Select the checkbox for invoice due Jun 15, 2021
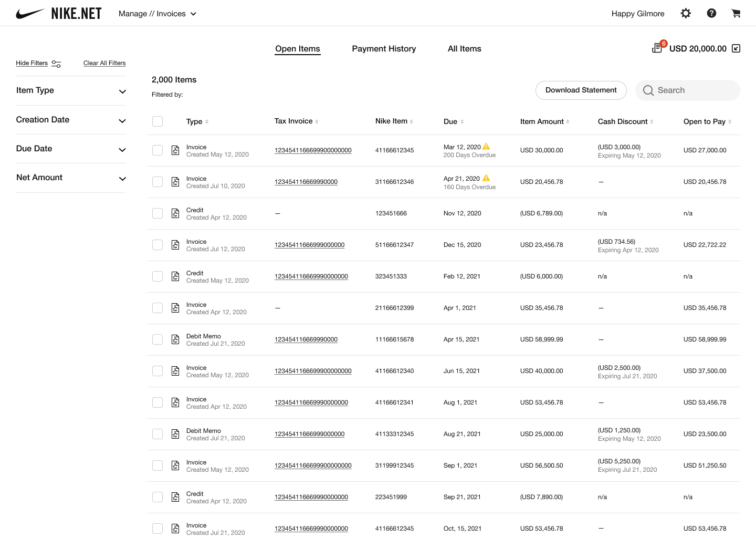This screenshot has height=538, width=756. point(157,371)
